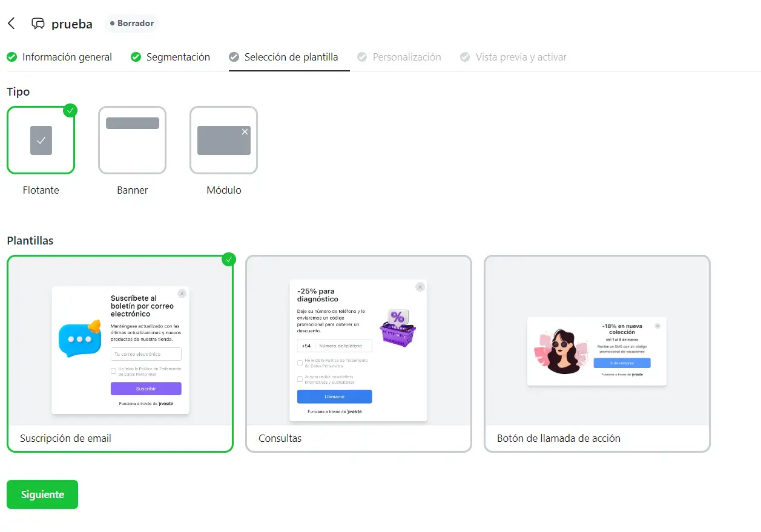Click the close X in the call-to-action template preview
Image resolution: width=761 pixels, height=532 pixels.
(x=657, y=326)
